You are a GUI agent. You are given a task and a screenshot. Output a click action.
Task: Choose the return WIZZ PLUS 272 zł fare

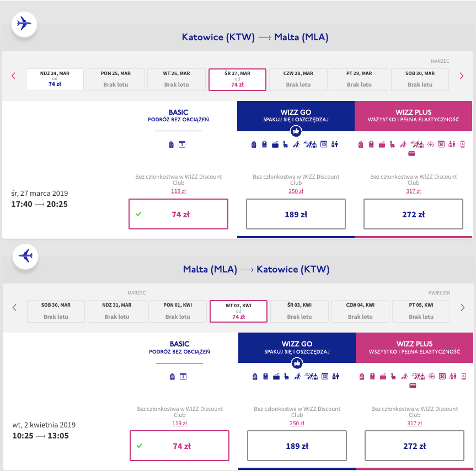[x=414, y=446]
